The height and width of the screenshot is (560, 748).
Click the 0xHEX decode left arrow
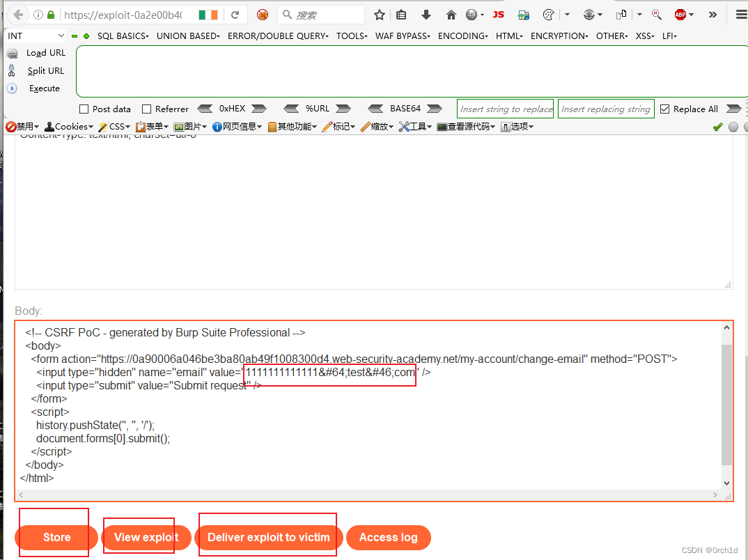click(x=205, y=109)
